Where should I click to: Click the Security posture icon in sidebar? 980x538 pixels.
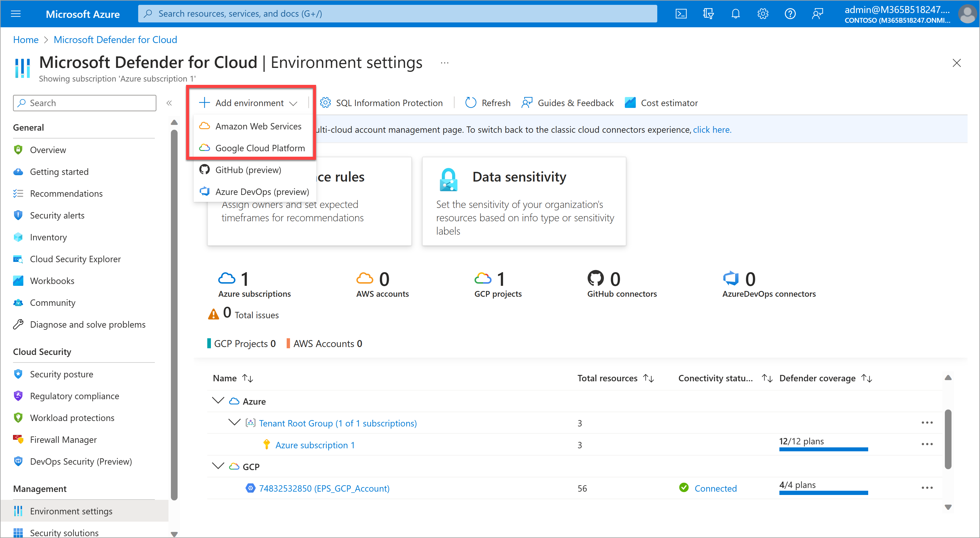pyautogui.click(x=18, y=374)
